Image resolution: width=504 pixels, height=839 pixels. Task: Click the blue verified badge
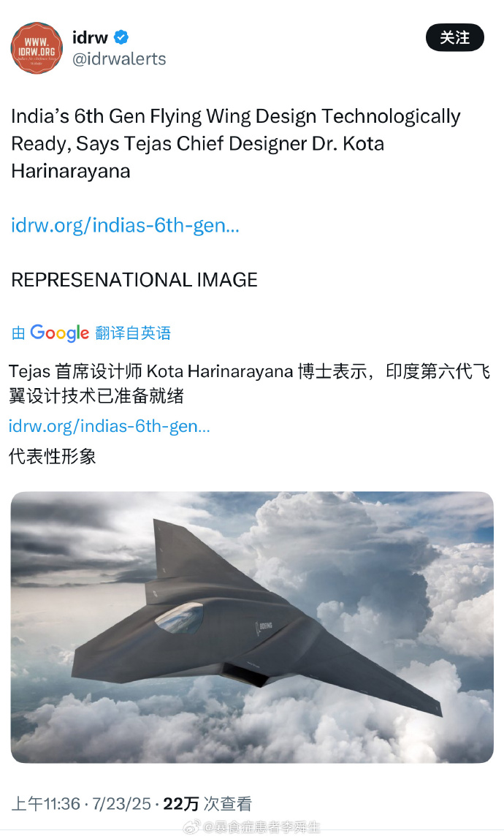121,37
